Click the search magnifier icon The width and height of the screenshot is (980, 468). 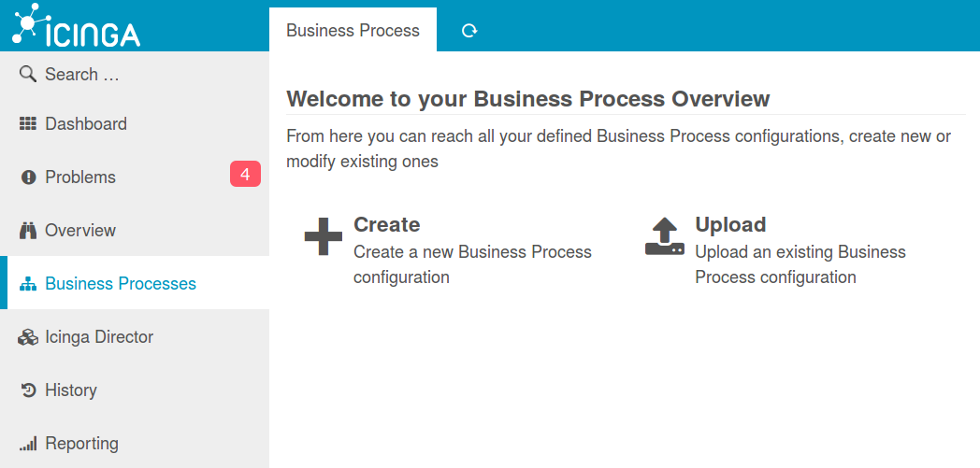click(28, 74)
